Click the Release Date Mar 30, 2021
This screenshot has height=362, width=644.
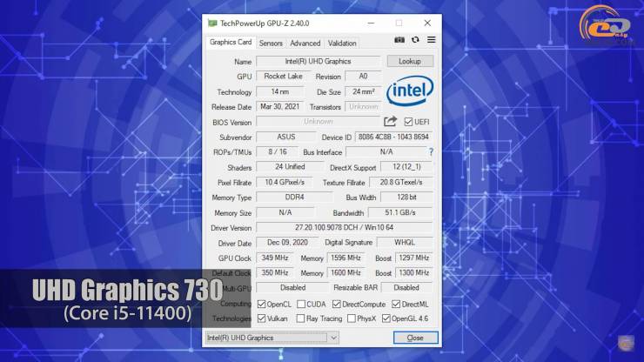point(279,107)
